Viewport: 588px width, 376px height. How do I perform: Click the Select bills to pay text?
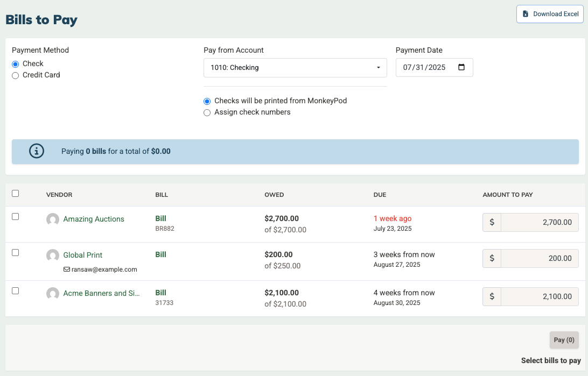coord(551,360)
